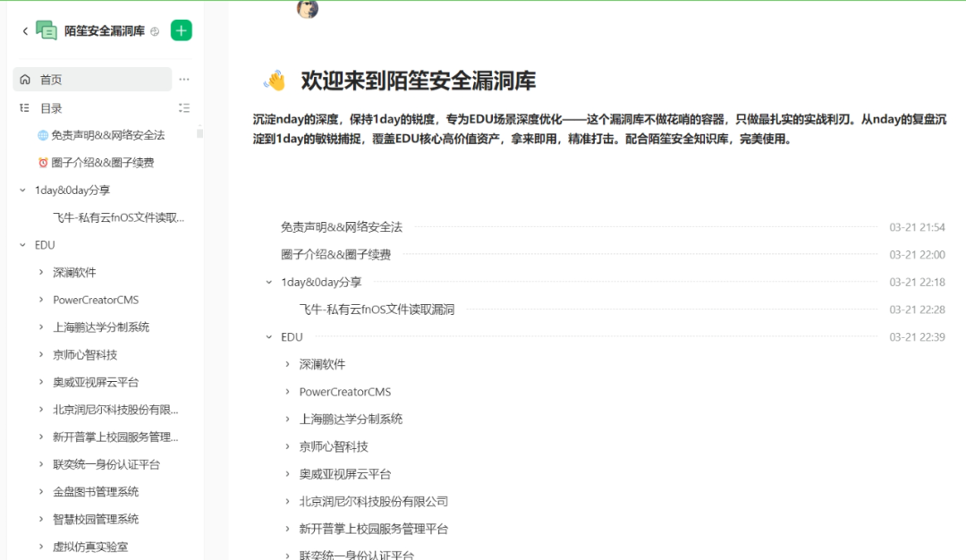
Task: Expand 京师心智科技 in the sidebar
Action: tap(41, 354)
